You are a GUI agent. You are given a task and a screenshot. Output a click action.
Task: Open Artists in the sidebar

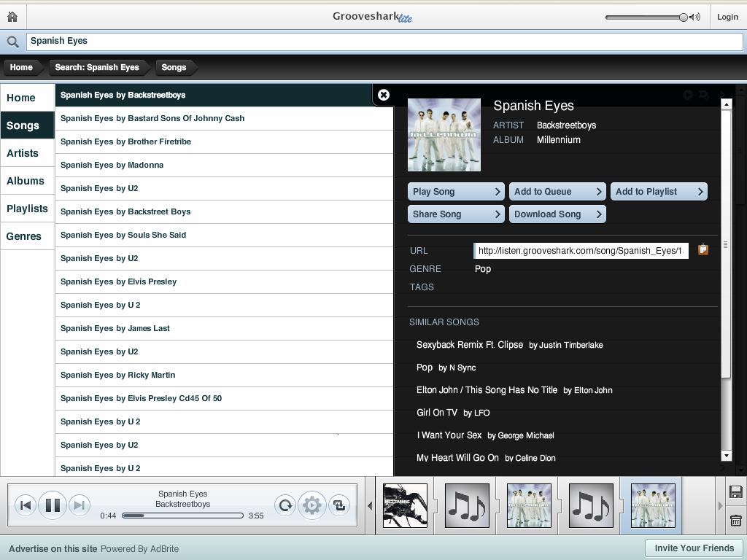pos(28,153)
